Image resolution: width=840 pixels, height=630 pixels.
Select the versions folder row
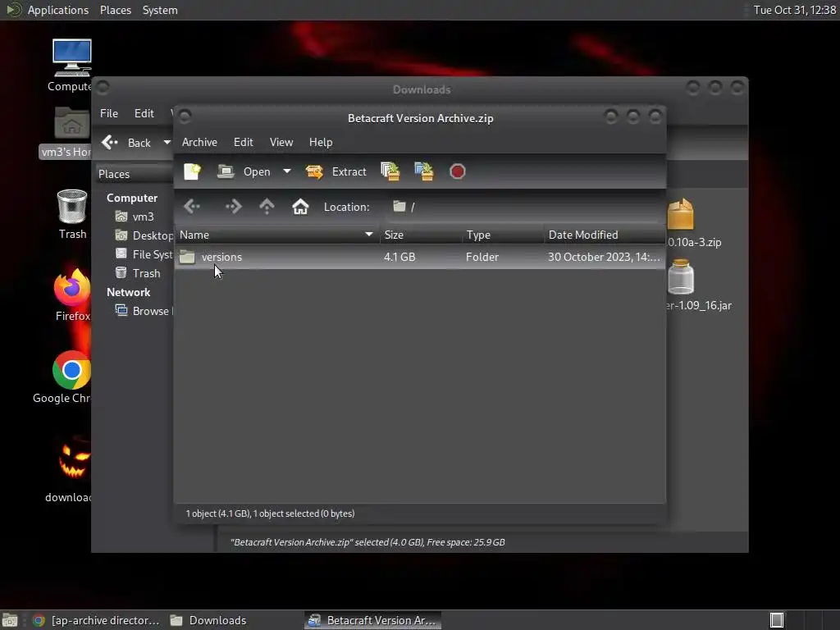click(419, 257)
